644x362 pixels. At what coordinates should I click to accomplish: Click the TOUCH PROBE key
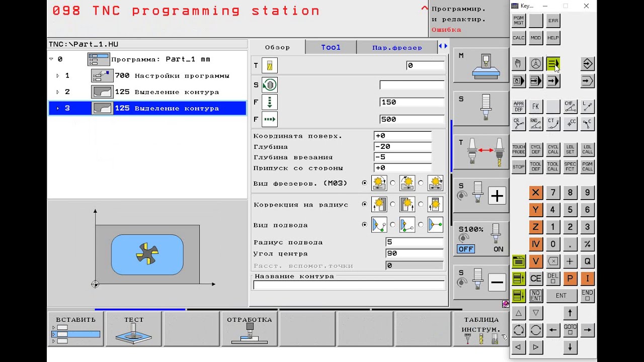(519, 150)
